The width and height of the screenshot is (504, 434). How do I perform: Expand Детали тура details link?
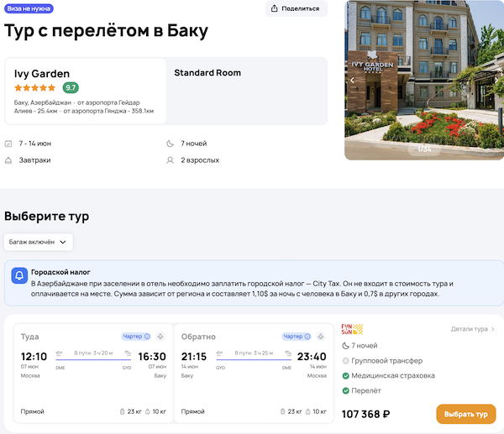click(472, 329)
